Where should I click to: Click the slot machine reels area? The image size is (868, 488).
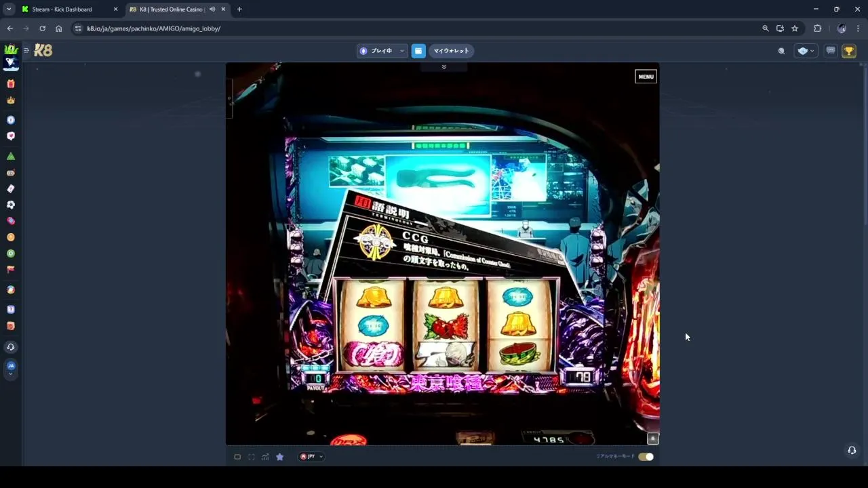coord(446,325)
